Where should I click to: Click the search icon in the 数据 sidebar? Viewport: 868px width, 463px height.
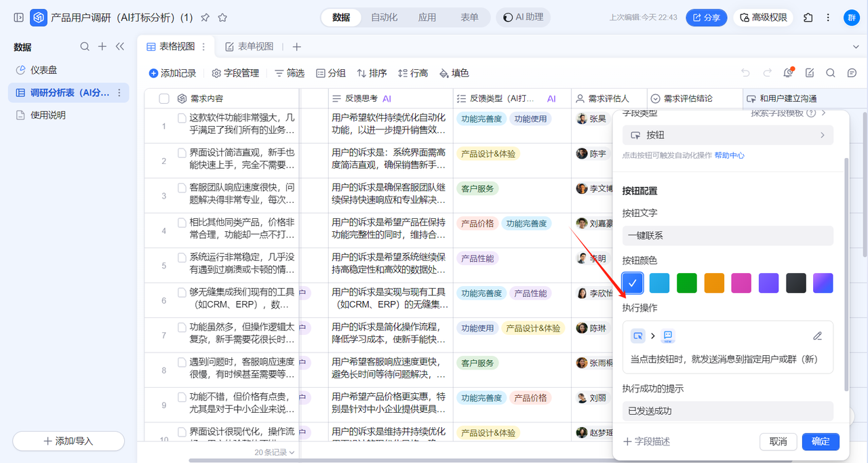point(85,47)
